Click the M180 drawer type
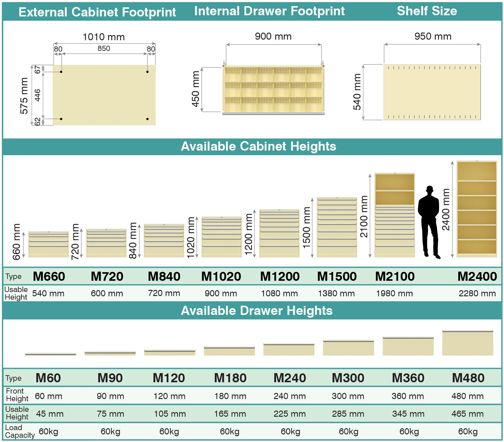The width and height of the screenshot is (504, 442). (x=230, y=378)
